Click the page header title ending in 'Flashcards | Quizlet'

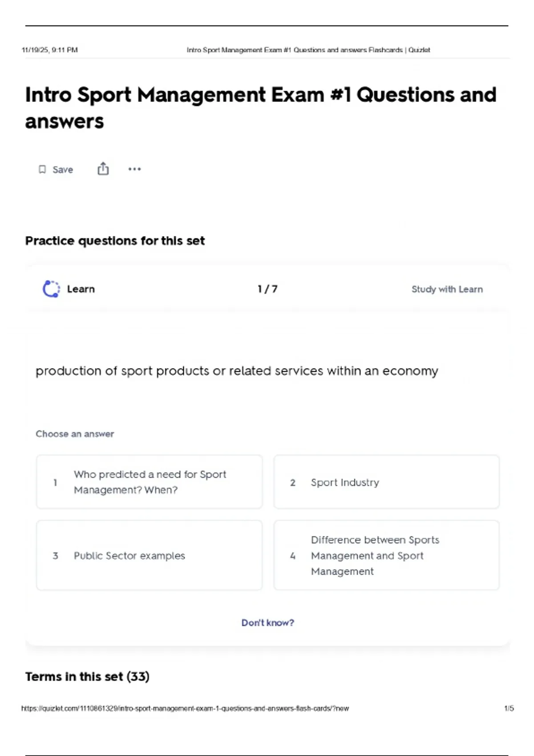[x=308, y=50]
